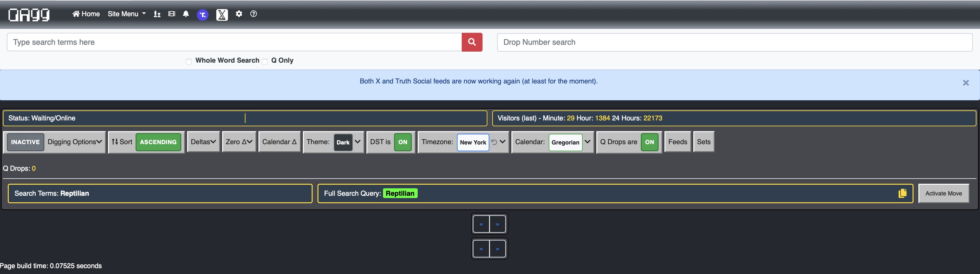Click the chess pieces icon
Screen dimensions: 980x274
(157, 14)
